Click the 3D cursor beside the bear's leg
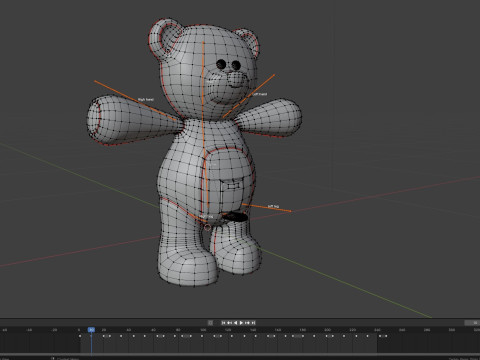The width and height of the screenshot is (480, 360). click(207, 228)
